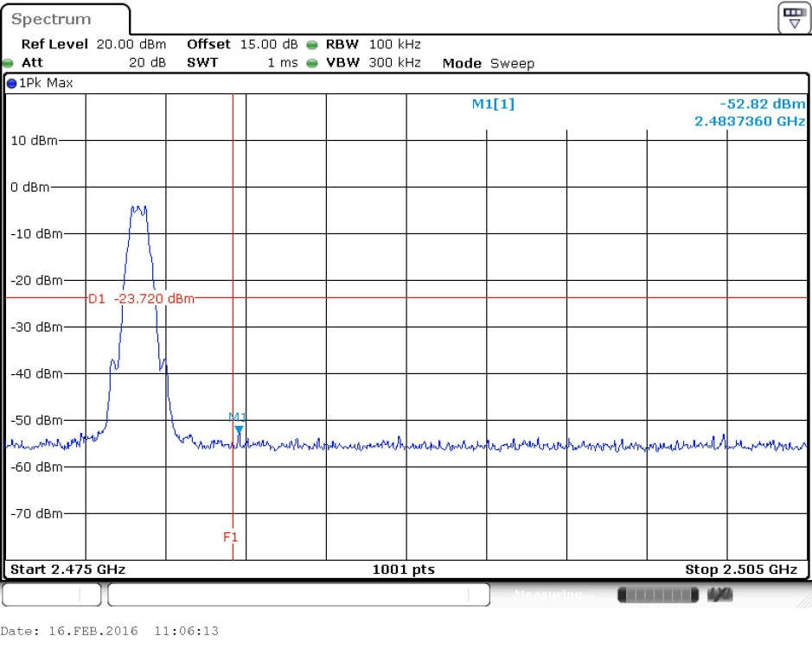Toggle green indicator beside VBW
This screenshot has height=655, width=812.
312,63
